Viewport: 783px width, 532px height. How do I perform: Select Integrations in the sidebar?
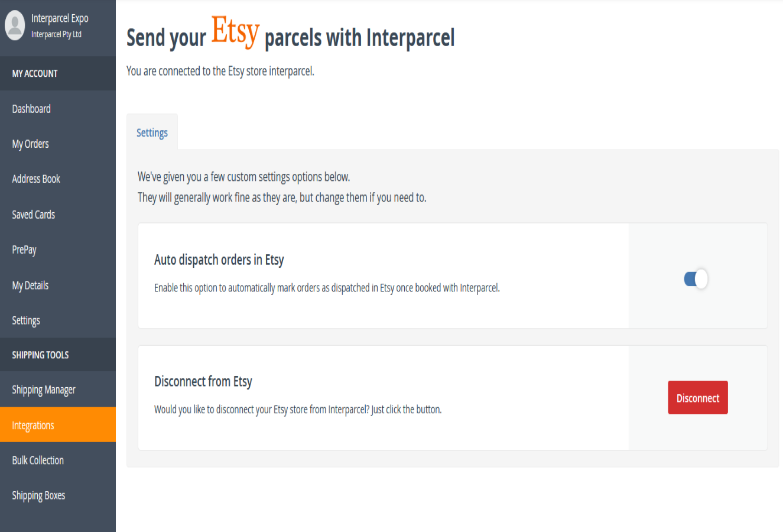pos(33,424)
